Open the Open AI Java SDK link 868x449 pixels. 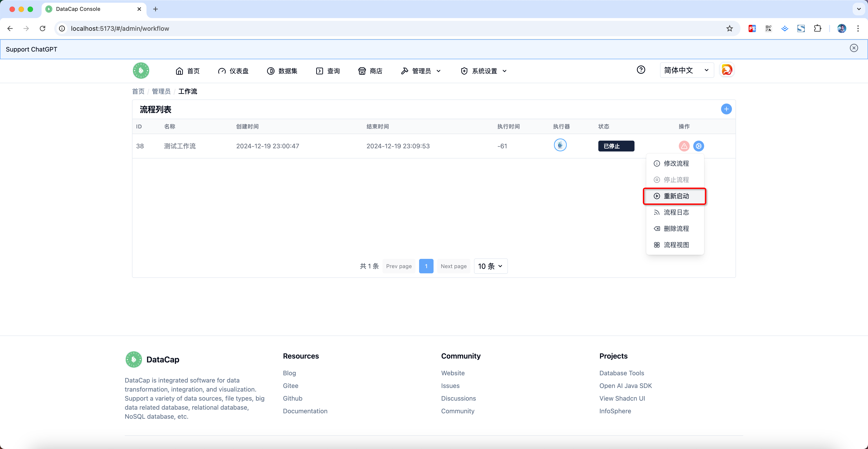[625, 386]
